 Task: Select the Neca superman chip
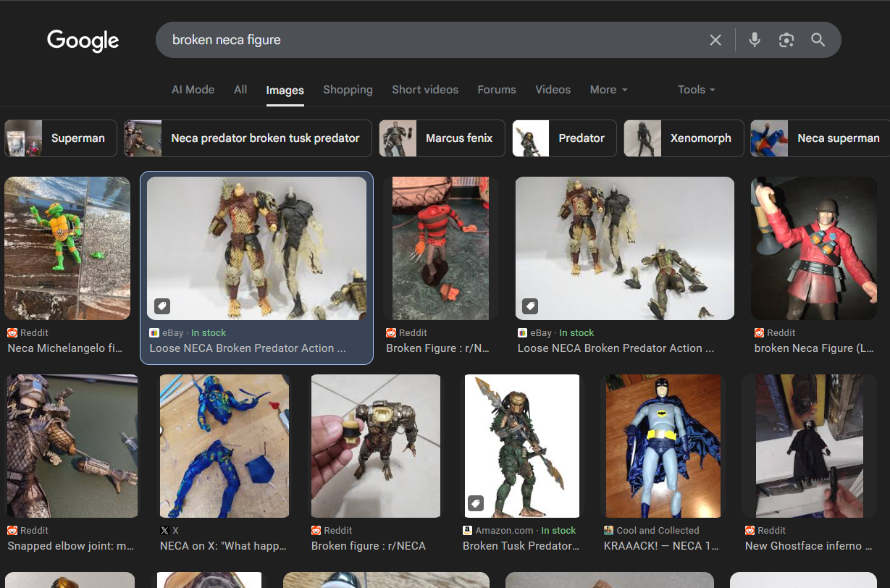820,138
